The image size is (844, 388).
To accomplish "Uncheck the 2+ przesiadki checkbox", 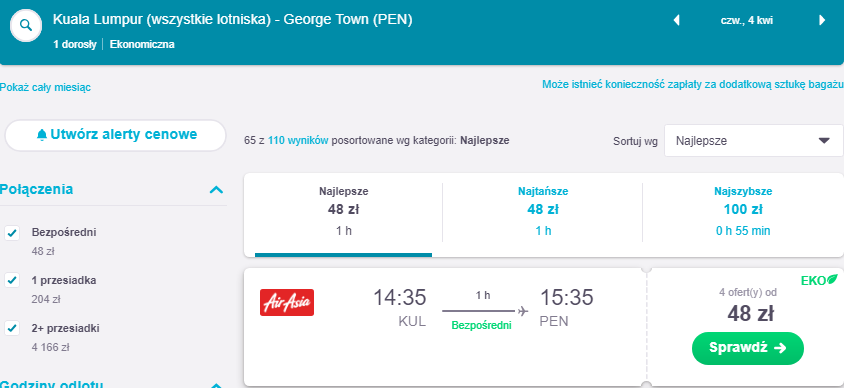I will tap(12, 328).
